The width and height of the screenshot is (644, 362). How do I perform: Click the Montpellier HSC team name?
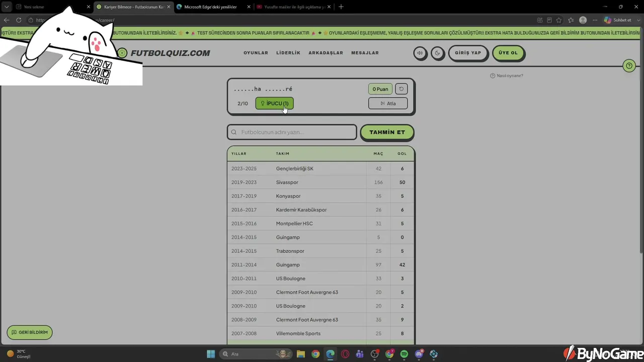(x=294, y=223)
